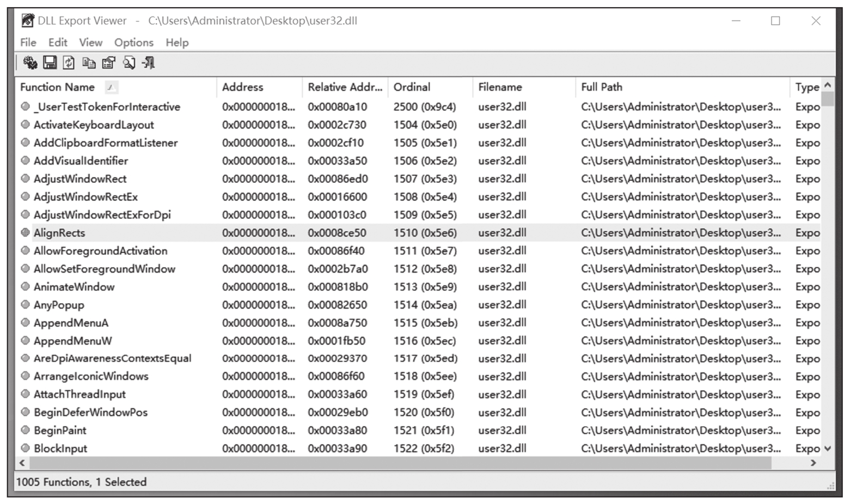Open the Edit menu
The width and height of the screenshot is (850, 504).
pos(58,42)
